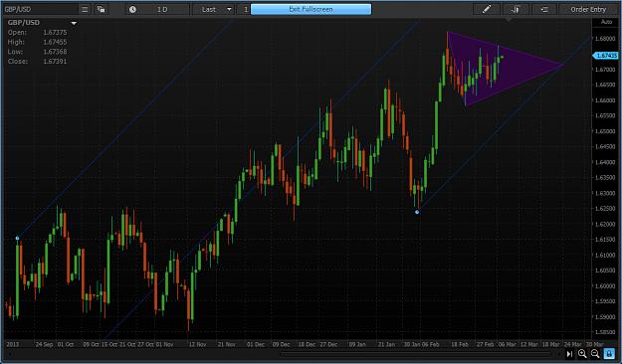The width and height of the screenshot is (622, 364).
Task: Click the horizontal chart scrollbar
Action: point(415,354)
